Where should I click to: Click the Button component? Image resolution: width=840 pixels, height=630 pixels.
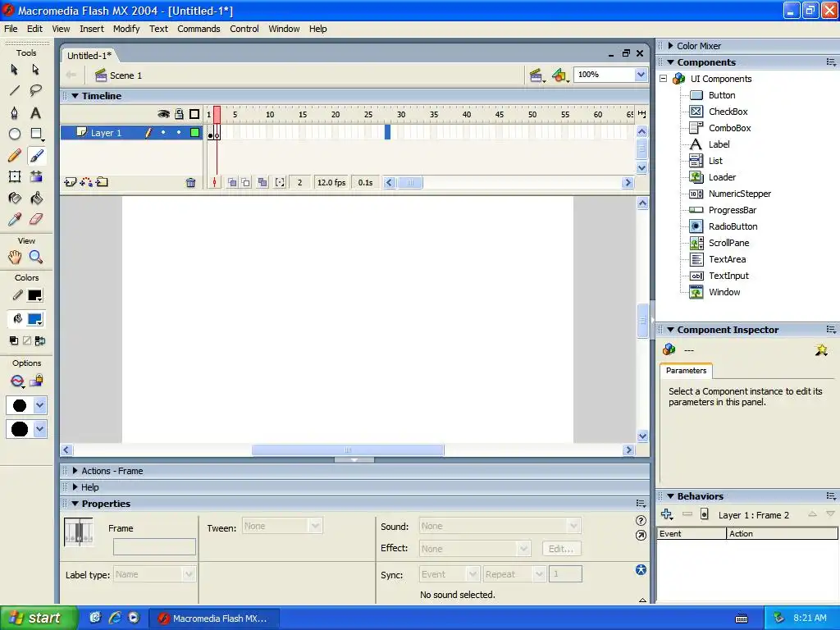pyautogui.click(x=722, y=95)
